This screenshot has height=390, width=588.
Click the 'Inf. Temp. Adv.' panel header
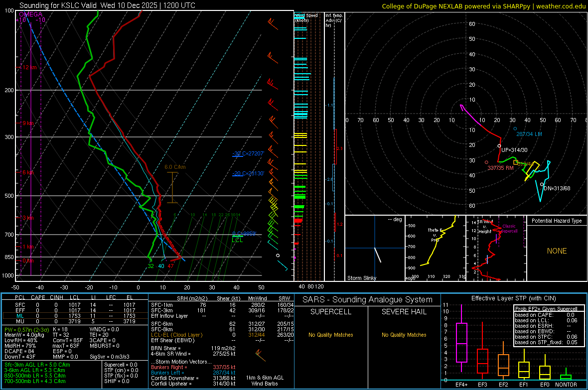pos(334,20)
